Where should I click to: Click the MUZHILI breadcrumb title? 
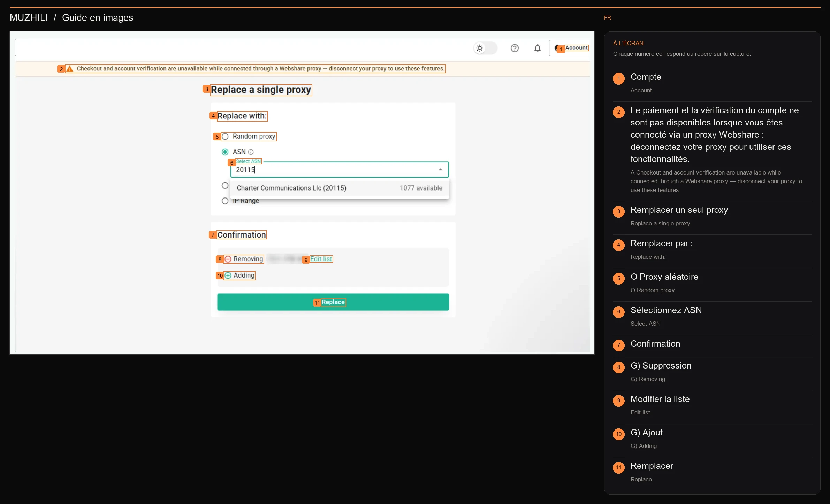coord(29,18)
